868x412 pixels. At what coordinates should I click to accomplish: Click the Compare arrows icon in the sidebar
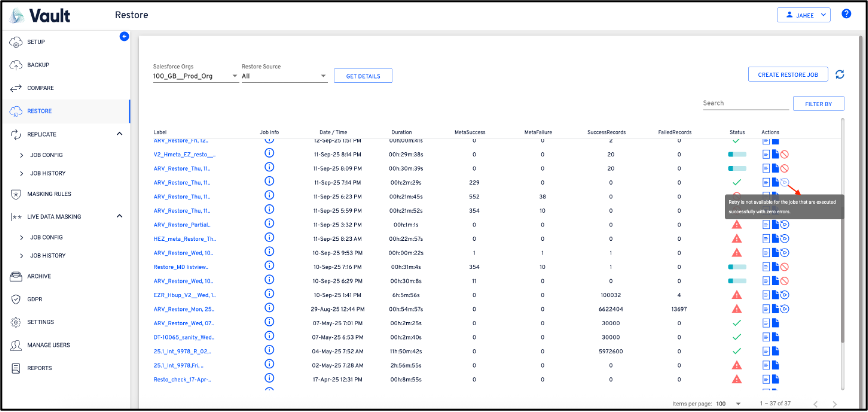coord(16,88)
